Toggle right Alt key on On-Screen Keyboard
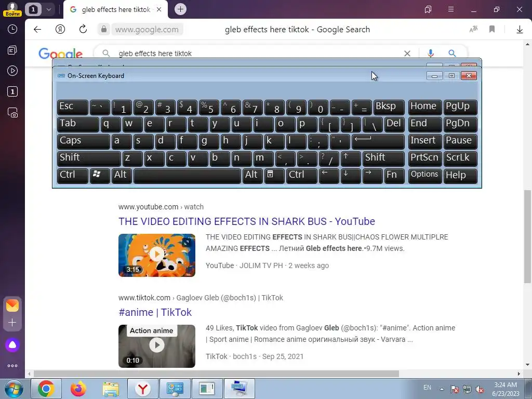The height and width of the screenshot is (399, 532). (253, 176)
